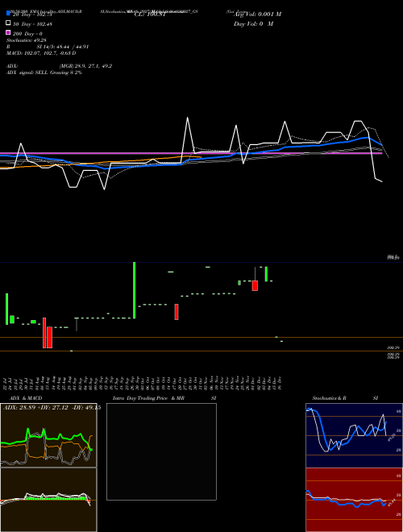Click the 'Stochastics & R SI' panel heading
Viewport: 403px width, 532px height.
[x=345, y=398]
